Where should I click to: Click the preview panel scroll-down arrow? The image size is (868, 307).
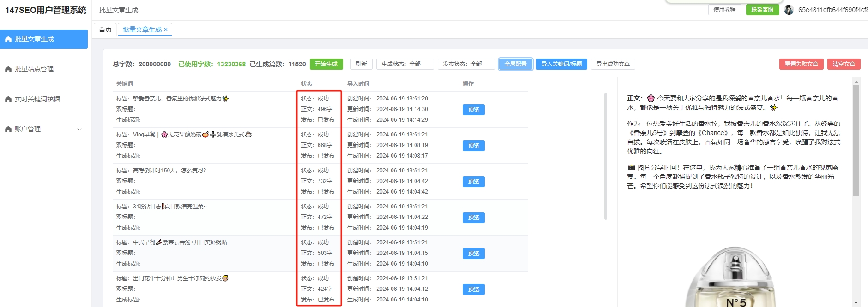click(x=856, y=303)
